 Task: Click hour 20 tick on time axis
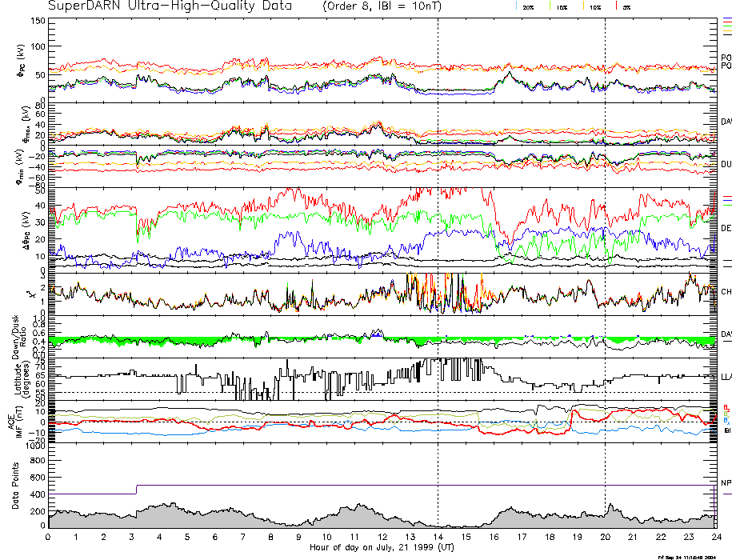pos(604,537)
